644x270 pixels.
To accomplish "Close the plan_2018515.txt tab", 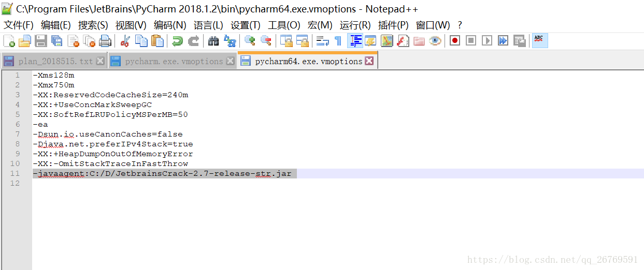I will click(x=101, y=61).
